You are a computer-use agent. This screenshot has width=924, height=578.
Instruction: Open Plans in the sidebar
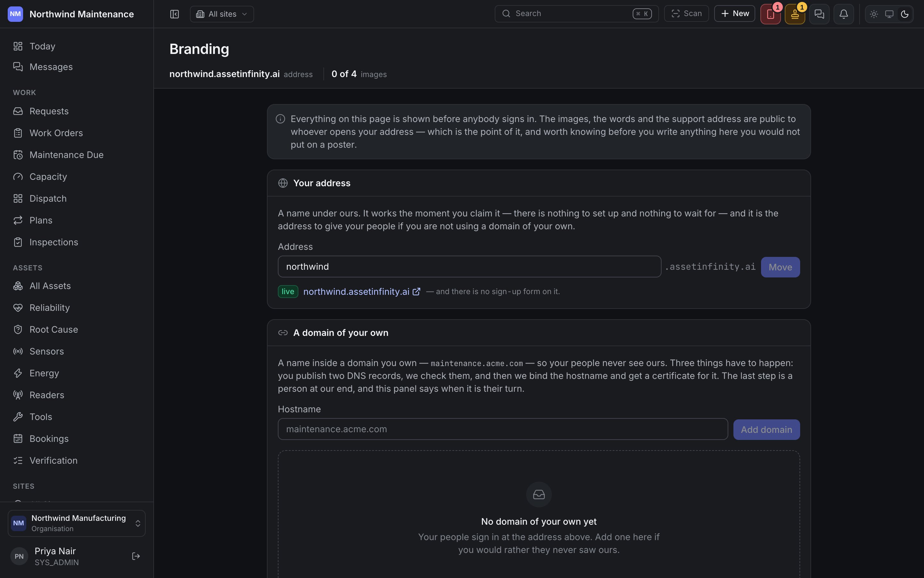pos(77,220)
